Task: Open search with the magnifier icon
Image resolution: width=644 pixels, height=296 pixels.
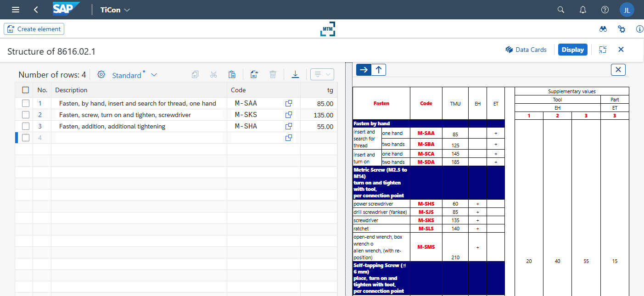Action: pyautogui.click(x=560, y=10)
